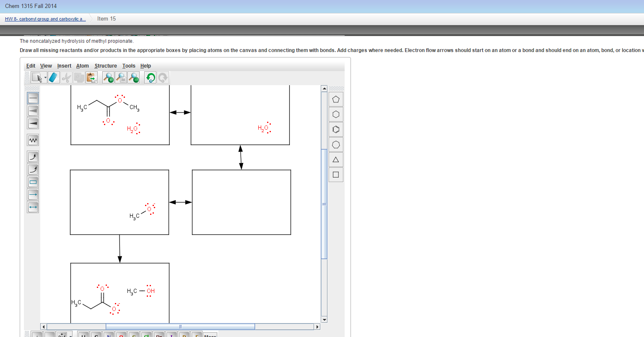Select the Zoom In magnifier tool
Screen dimensions: 644x337
click(108, 77)
